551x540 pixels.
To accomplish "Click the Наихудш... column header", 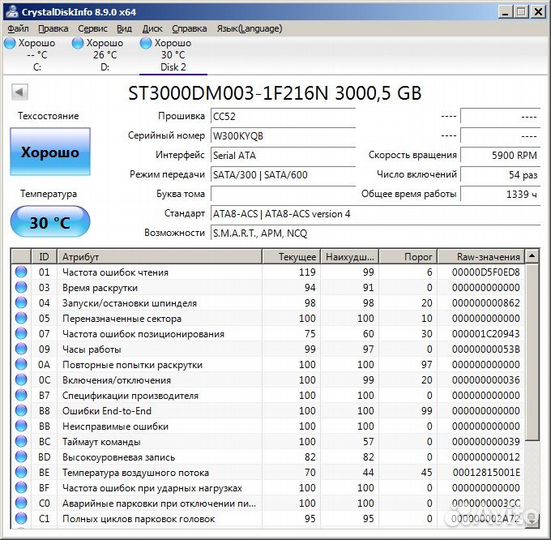I will click(350, 256).
